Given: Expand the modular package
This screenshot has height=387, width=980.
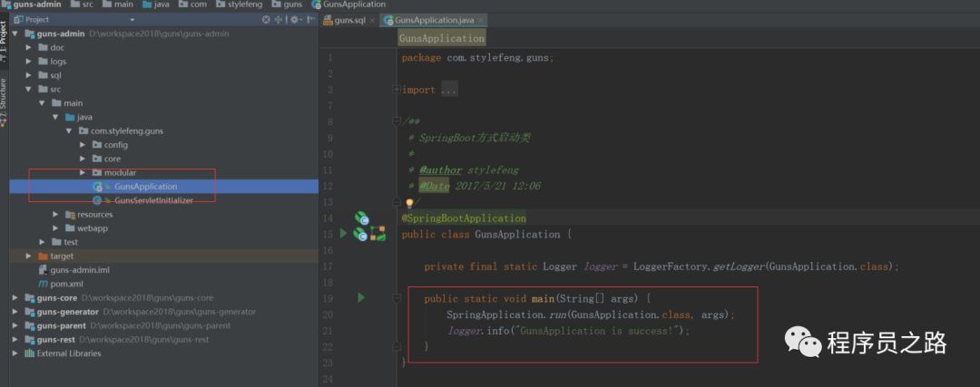Looking at the screenshot, I should click(83, 172).
